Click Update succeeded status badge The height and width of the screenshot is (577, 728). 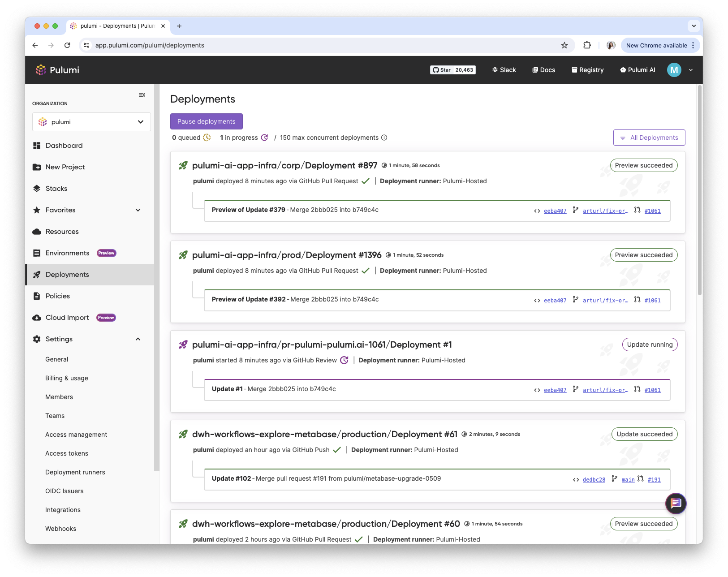coord(644,434)
